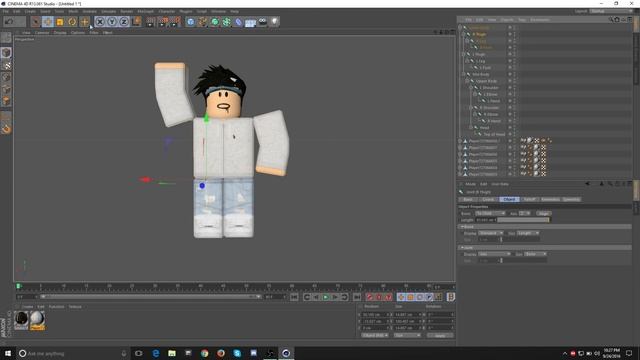The height and width of the screenshot is (360, 640).
Task: Collapse the L Shoulder tree node
Action: pos(471,87)
